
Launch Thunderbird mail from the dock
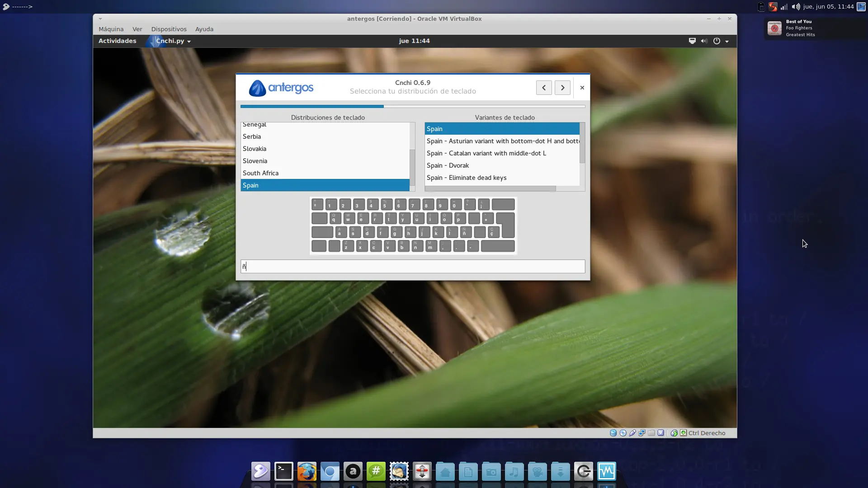pos(399,471)
